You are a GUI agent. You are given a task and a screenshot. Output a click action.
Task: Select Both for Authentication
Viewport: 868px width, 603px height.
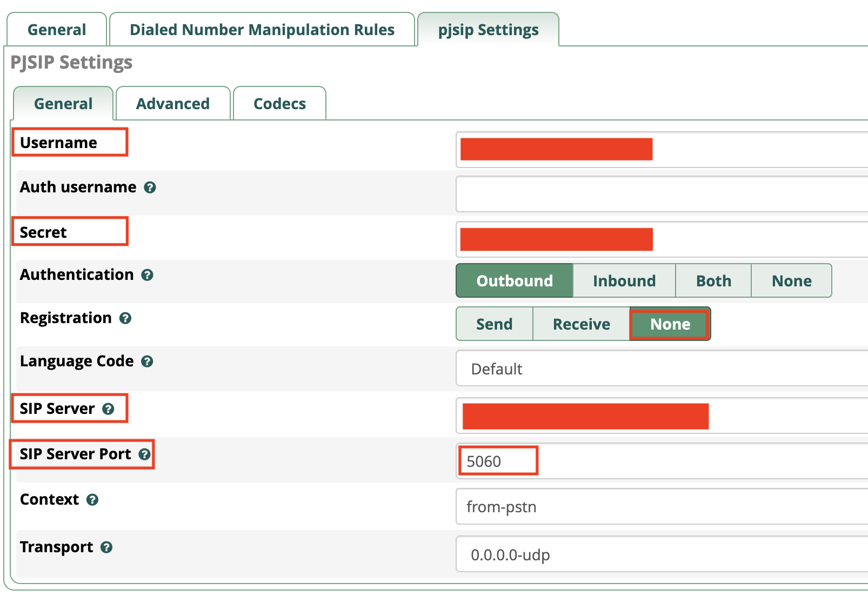713,281
